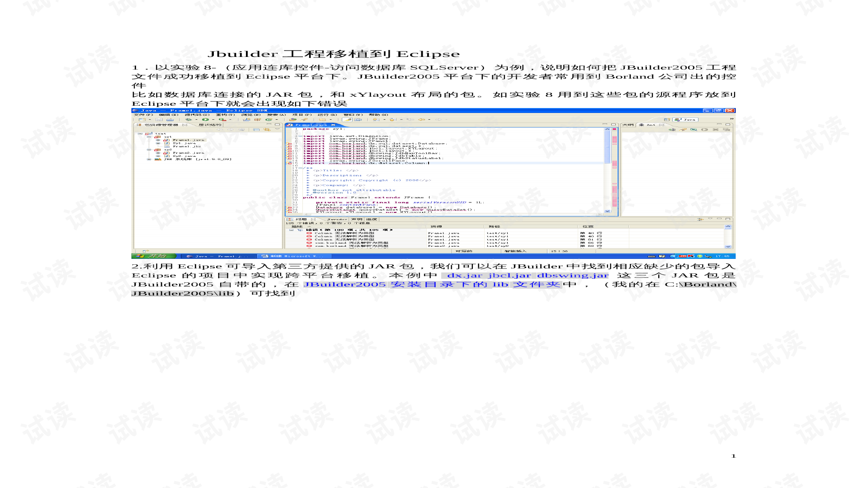868x488 pixels.
Task: Click the 新建 Microsoft W... taskbar button
Action: tap(294, 256)
